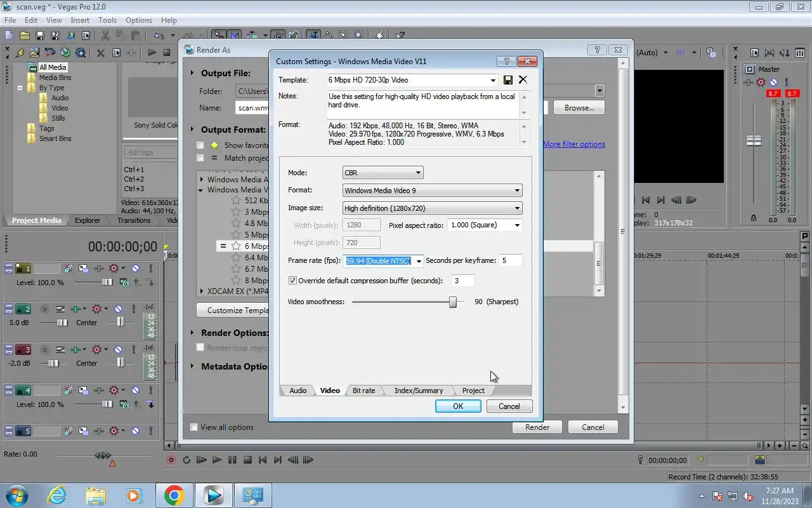Switch to the Bit rate tab
The height and width of the screenshot is (508, 812).
(x=363, y=391)
